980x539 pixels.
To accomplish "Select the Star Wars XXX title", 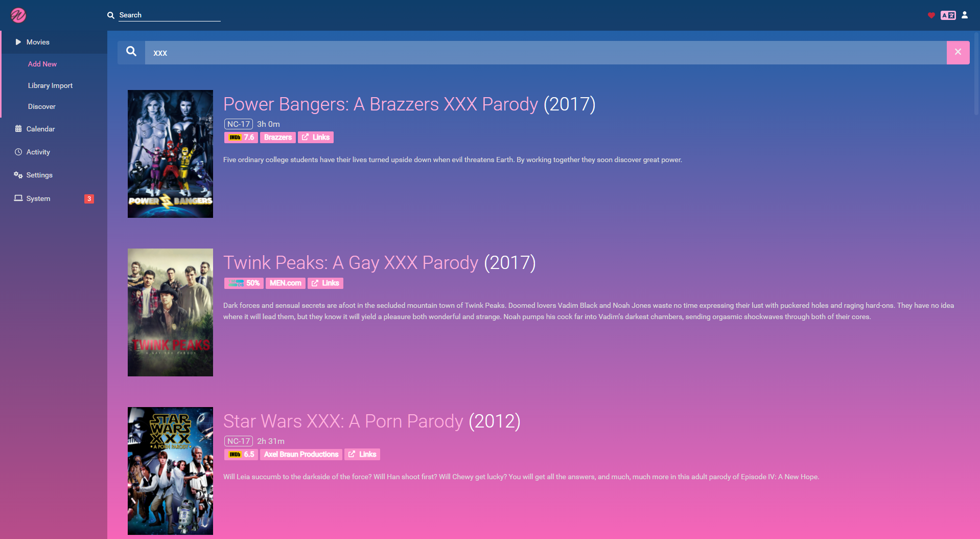I will [x=343, y=421].
